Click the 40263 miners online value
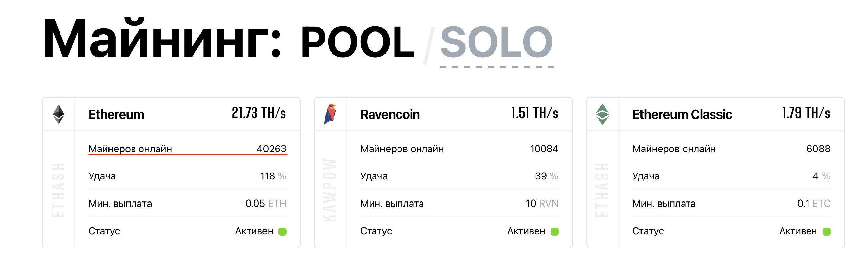This screenshot has width=868, height=255. point(272,149)
